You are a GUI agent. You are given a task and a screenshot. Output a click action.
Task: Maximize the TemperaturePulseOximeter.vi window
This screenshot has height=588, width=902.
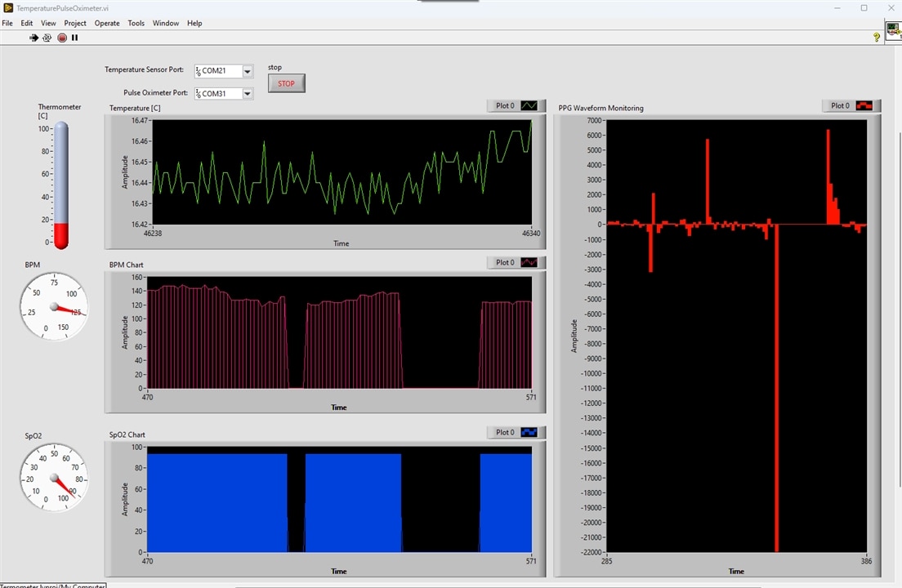pos(864,8)
